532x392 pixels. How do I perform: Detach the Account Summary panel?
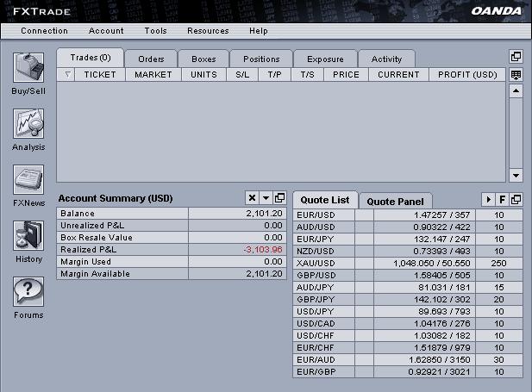click(279, 198)
